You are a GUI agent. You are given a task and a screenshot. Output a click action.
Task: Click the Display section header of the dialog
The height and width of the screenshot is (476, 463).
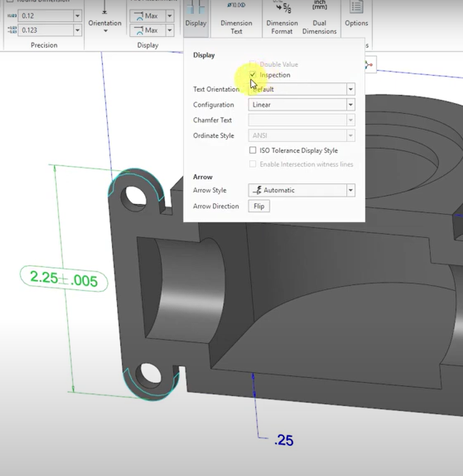204,55
